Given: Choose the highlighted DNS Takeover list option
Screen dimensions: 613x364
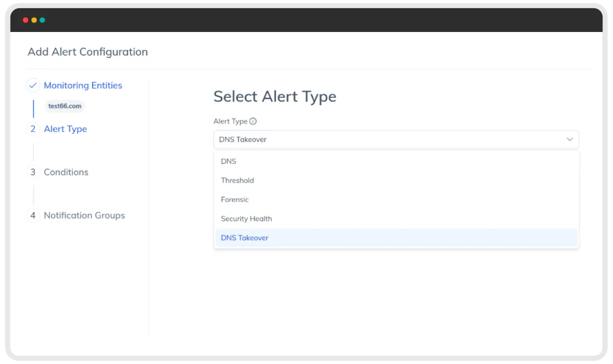Looking at the screenshot, I should click(x=396, y=238).
